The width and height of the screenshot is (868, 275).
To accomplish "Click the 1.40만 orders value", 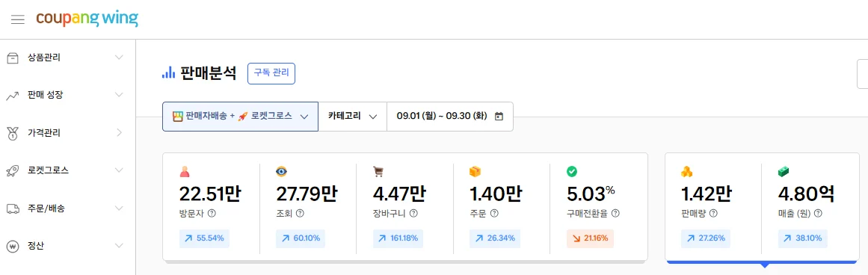I will click(496, 194).
